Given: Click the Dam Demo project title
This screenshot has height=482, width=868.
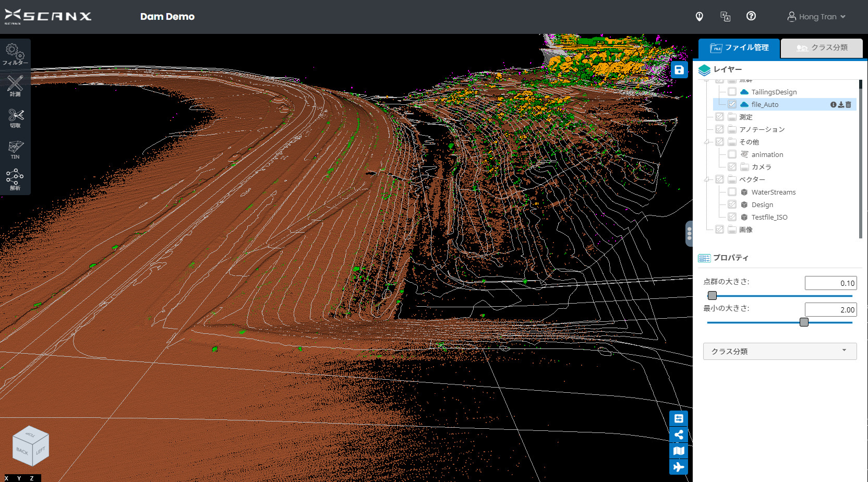Looking at the screenshot, I should (x=167, y=17).
